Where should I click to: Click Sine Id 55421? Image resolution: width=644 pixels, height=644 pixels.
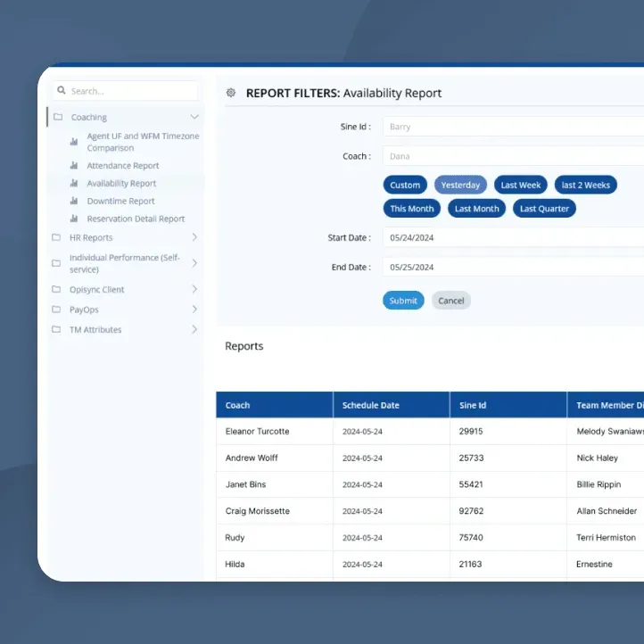click(471, 484)
